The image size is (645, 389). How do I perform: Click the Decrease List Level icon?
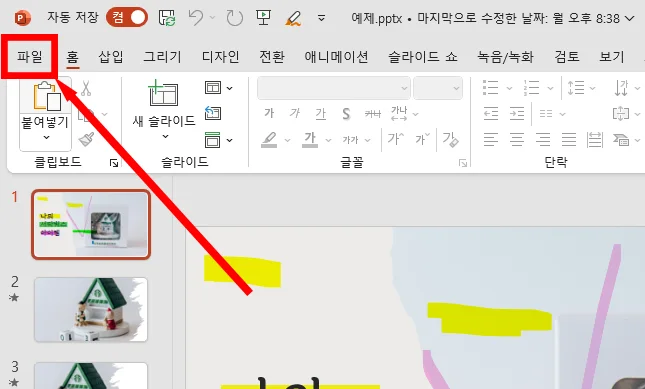491,113
